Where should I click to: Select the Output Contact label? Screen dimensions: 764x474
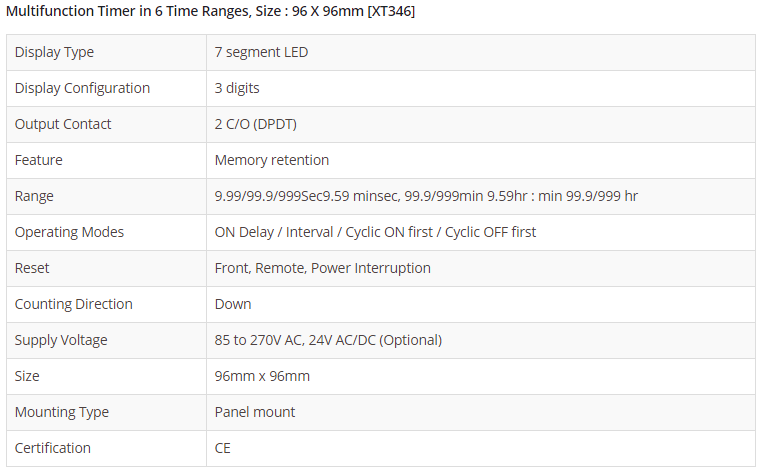coord(63,124)
